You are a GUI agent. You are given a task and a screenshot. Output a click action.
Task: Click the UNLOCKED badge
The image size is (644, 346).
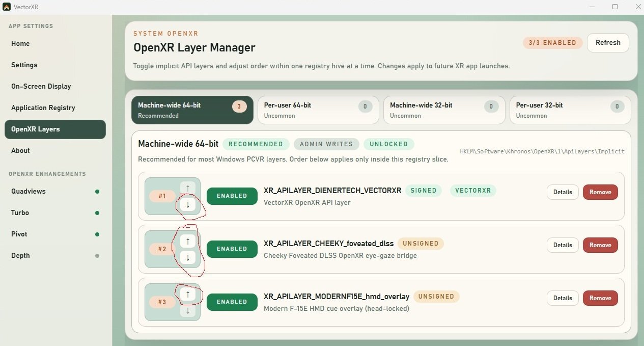coord(389,144)
